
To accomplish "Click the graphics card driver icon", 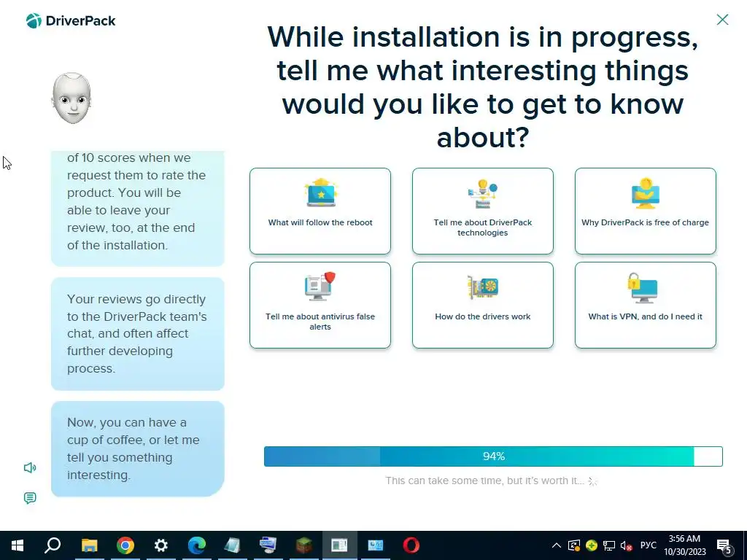I will coord(483,287).
